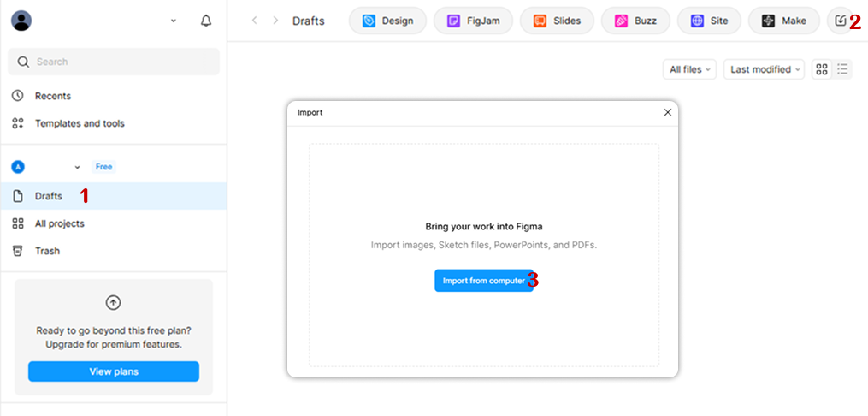Create a new Site file
Image resolution: width=868 pixels, height=416 pixels.
pyautogui.click(x=709, y=21)
